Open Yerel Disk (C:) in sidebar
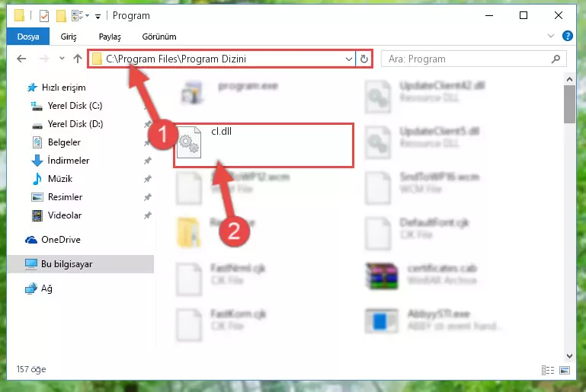Viewport: 586px width, 392px height. [75, 106]
